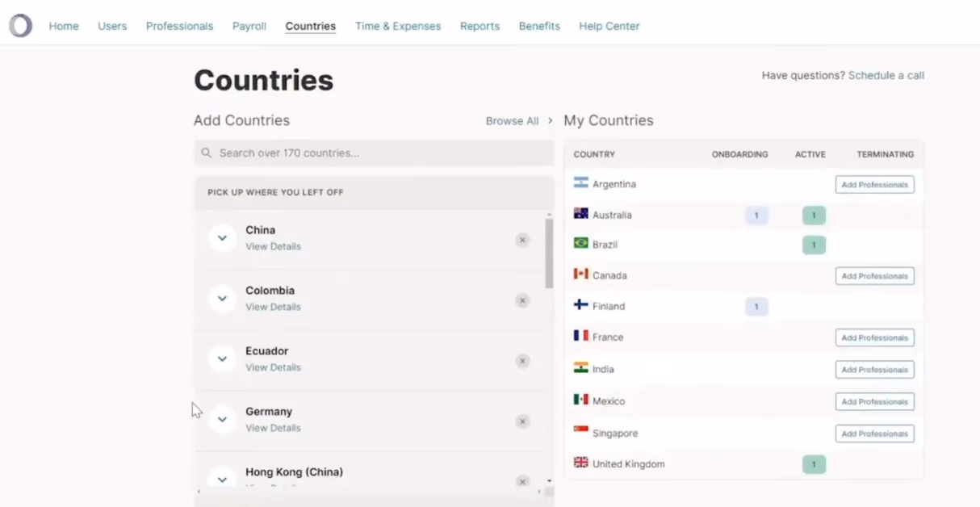Remove China from the pick-up list
The image size is (980, 507).
pos(522,240)
